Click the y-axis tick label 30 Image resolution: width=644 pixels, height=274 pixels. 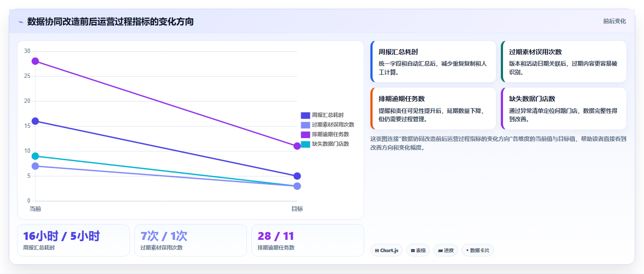(27, 51)
